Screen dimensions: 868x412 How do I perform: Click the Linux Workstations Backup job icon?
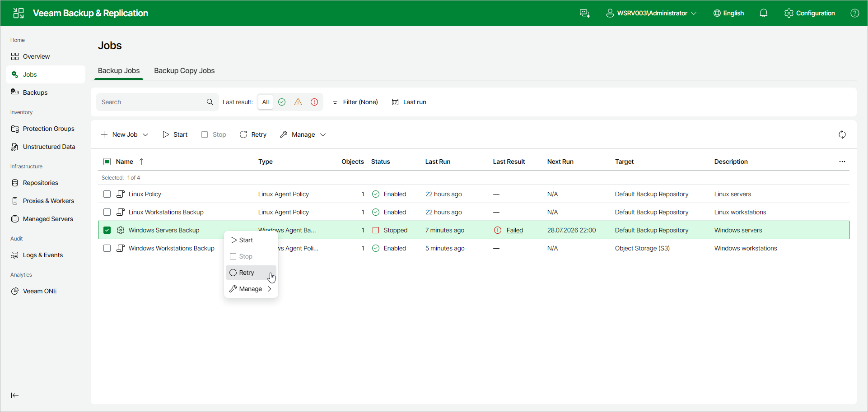(121, 212)
